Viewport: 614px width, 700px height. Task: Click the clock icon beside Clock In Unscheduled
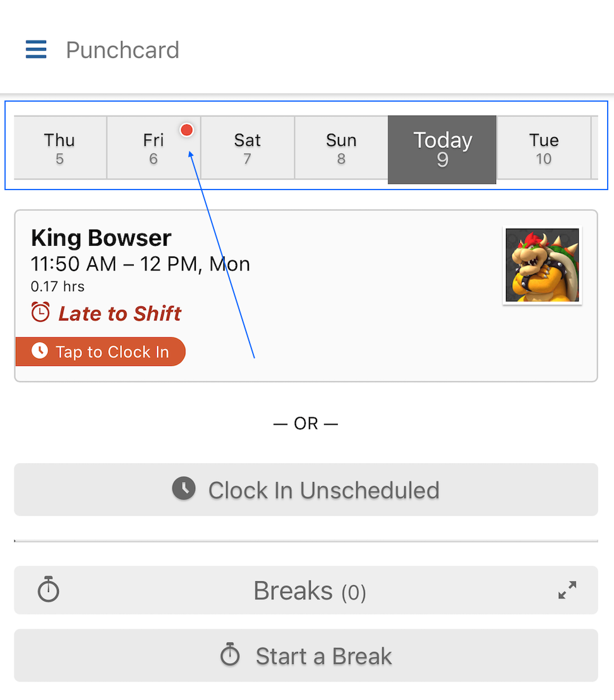(184, 490)
